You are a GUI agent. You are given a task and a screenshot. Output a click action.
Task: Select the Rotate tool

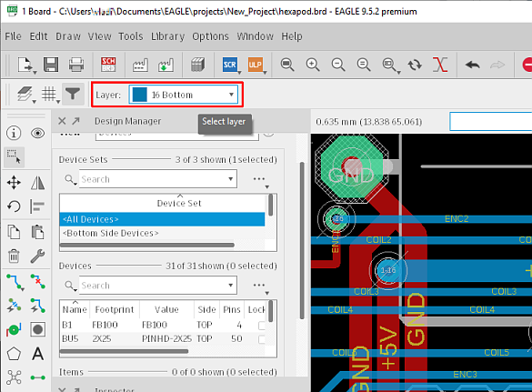[14, 206]
